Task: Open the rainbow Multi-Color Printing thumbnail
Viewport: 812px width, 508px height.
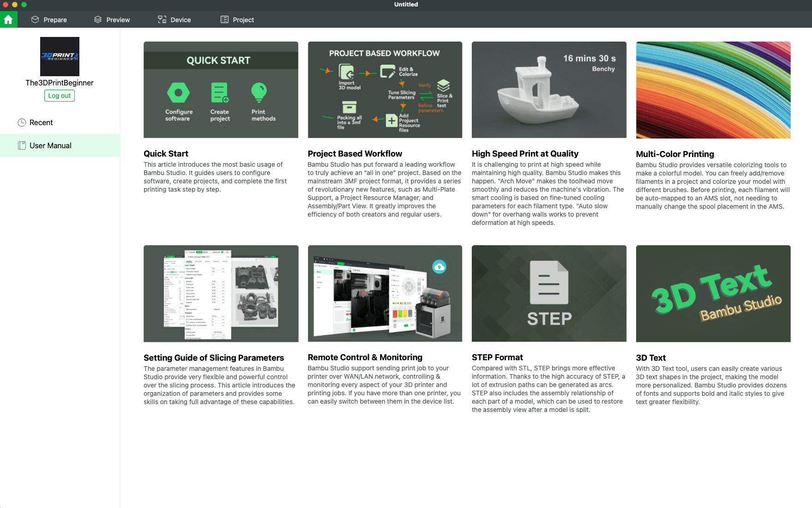Action: coord(713,90)
